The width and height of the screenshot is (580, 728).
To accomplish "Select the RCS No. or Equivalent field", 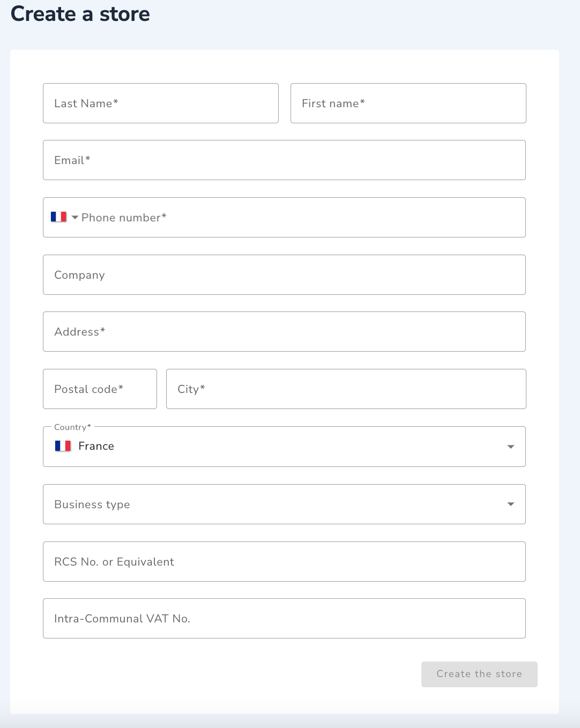I will point(284,561).
